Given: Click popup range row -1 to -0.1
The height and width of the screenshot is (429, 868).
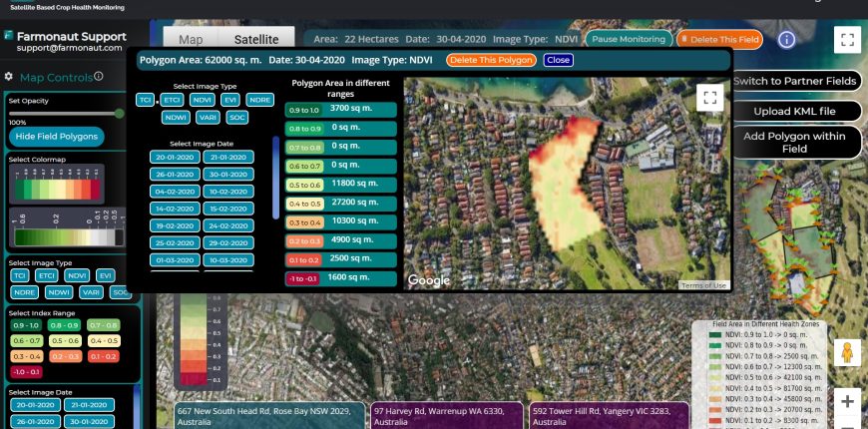Looking at the screenshot, I should [341, 278].
